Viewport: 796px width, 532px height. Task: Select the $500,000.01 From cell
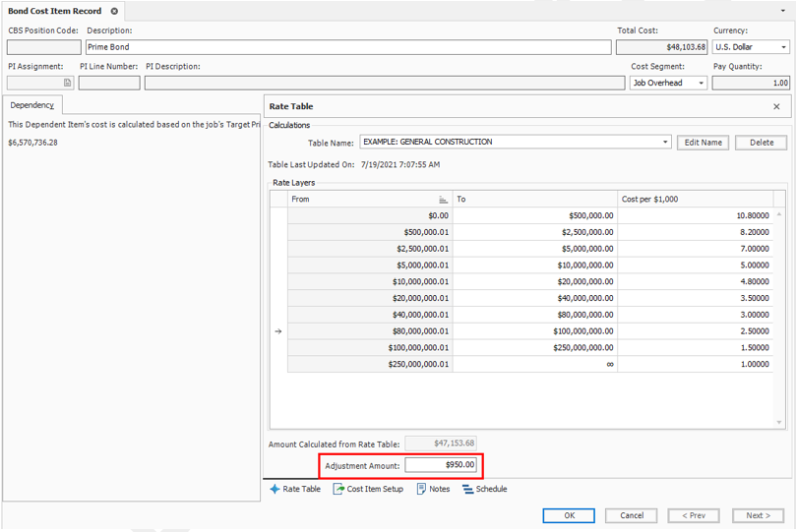point(370,232)
